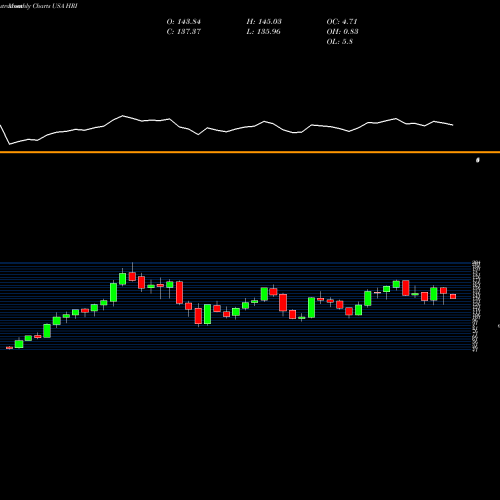Click the 'O: 143.84' open price value
This screenshot has width=500, height=500.
point(183,22)
